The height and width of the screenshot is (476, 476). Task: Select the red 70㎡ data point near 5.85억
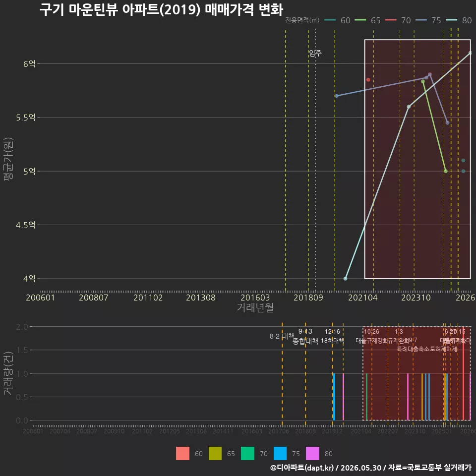(368, 80)
